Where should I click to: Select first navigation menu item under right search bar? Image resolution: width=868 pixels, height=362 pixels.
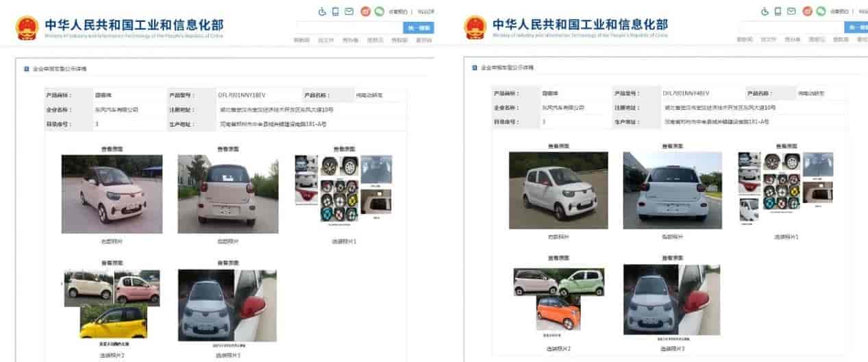[x=744, y=40]
